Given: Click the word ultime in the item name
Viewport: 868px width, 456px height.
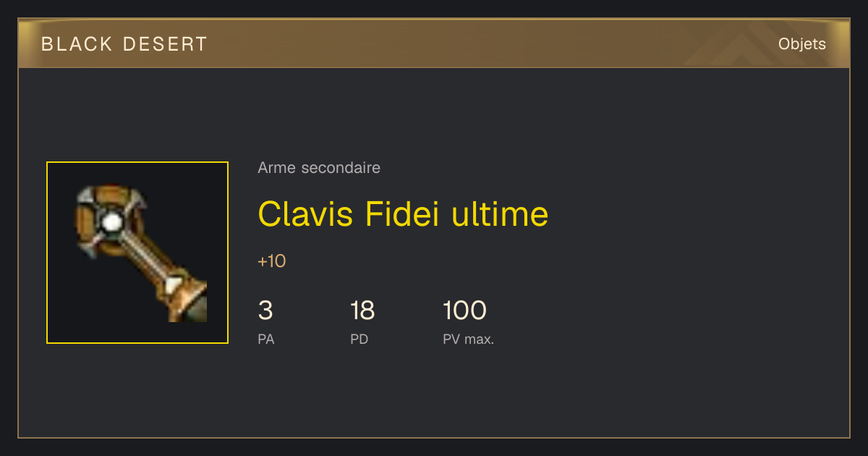Looking at the screenshot, I should point(500,214).
